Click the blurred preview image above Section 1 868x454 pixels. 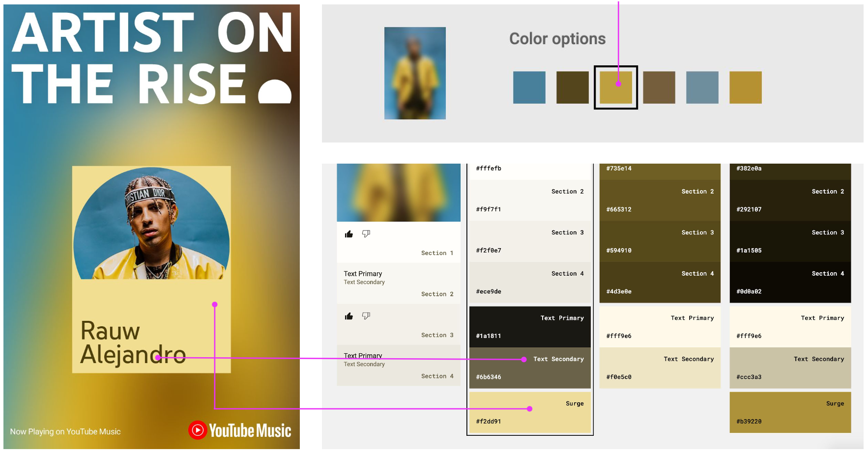399,192
